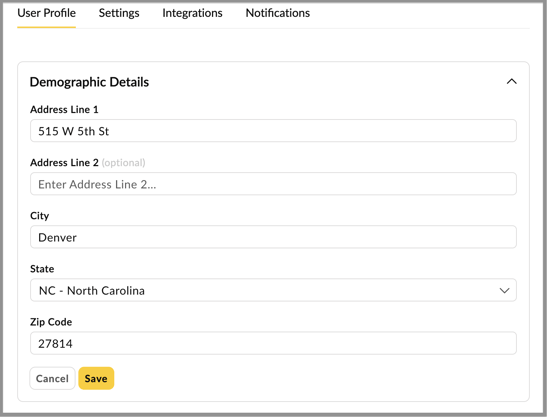Focus the Address Line 1 field
This screenshot has width=547, height=417.
(273, 131)
